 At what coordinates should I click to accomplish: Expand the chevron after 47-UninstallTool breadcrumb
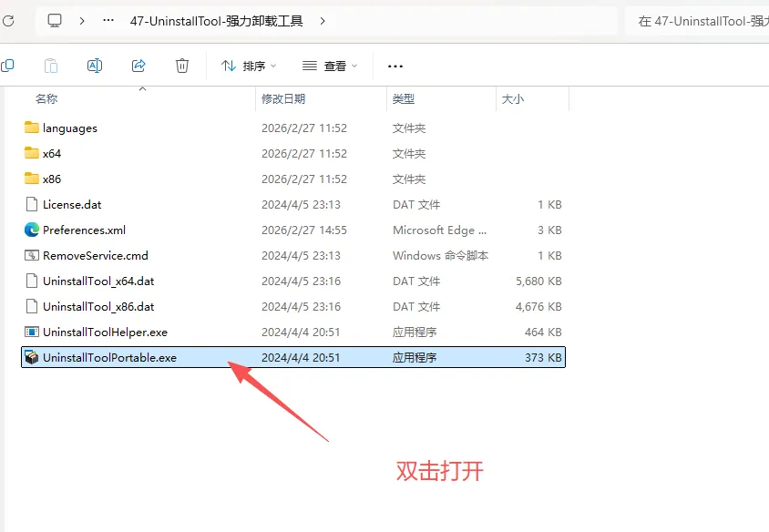[323, 21]
